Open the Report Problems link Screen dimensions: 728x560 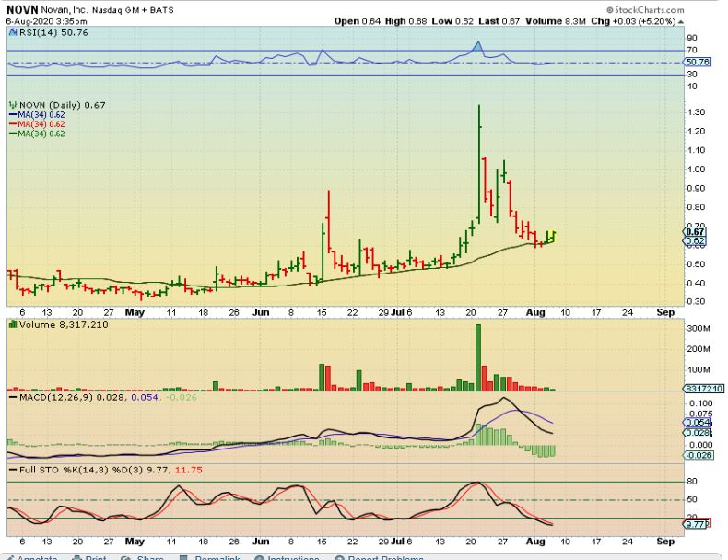pyautogui.click(x=385, y=557)
